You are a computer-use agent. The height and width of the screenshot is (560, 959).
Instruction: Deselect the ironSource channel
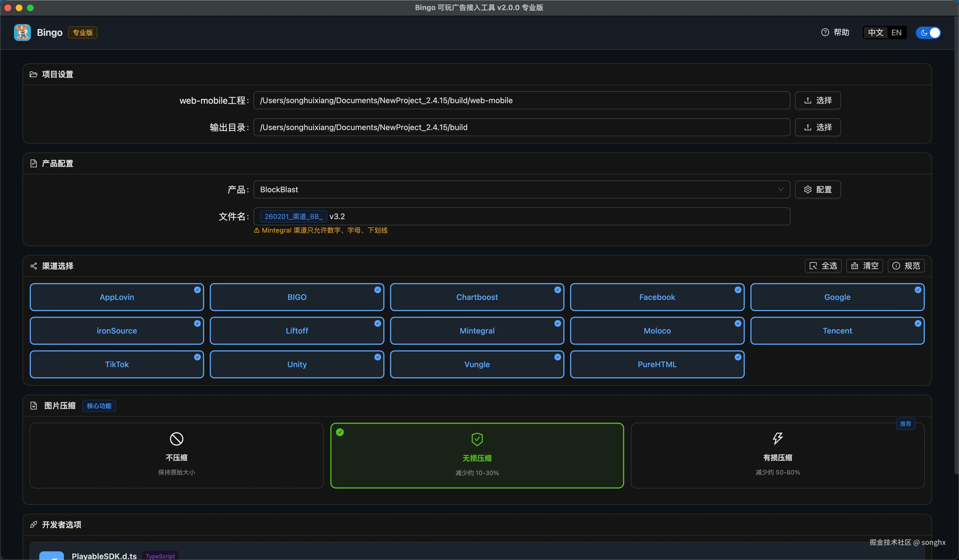117,331
